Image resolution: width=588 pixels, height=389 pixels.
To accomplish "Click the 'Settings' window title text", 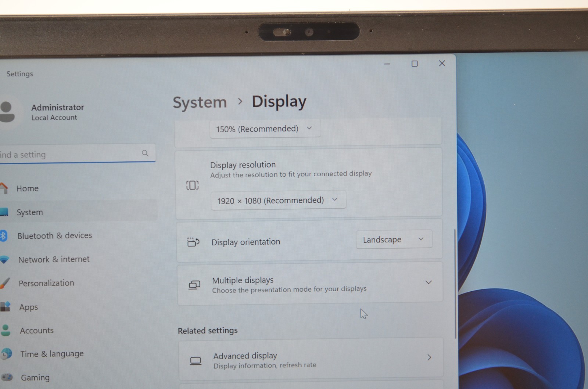I will click(x=20, y=74).
